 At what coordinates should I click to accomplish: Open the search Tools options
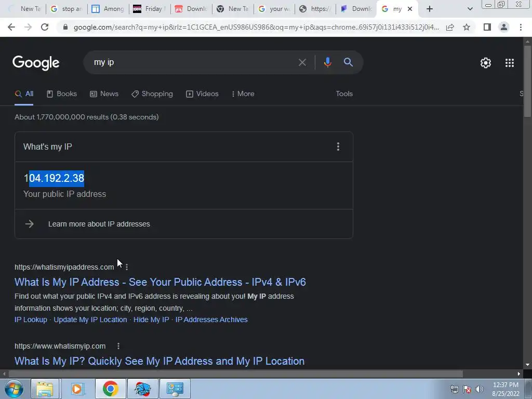coord(344,94)
